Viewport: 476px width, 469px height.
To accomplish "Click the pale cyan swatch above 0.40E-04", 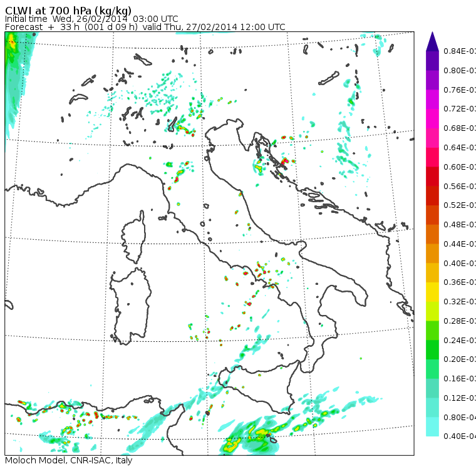I will (432, 427).
